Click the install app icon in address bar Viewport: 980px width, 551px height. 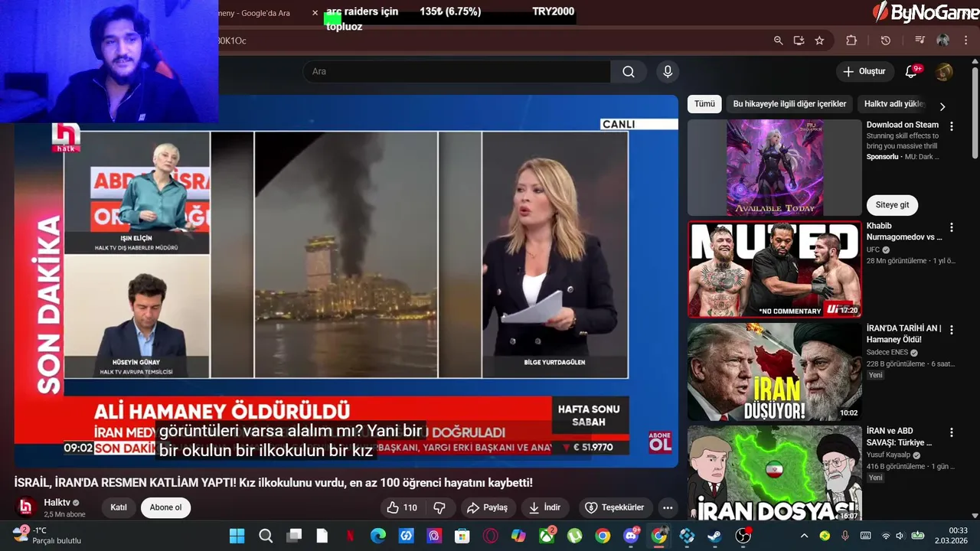[x=799, y=41]
